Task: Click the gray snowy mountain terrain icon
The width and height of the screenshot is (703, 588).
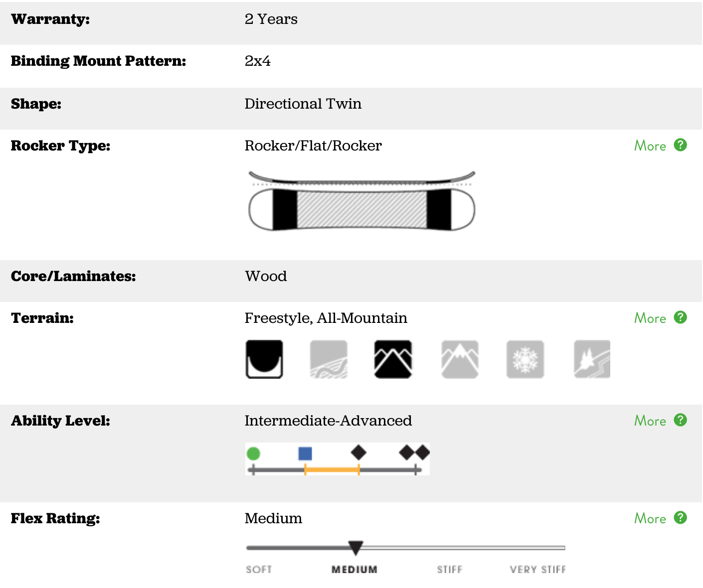Action: [x=460, y=359]
